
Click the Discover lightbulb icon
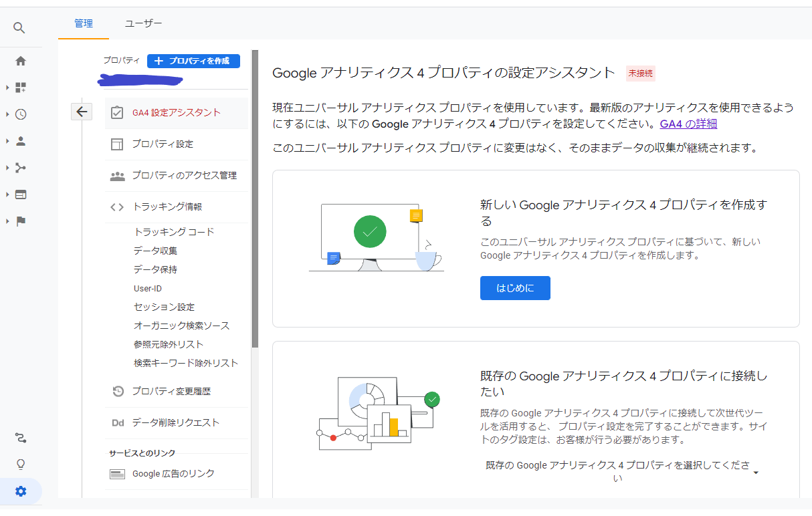coord(21,465)
